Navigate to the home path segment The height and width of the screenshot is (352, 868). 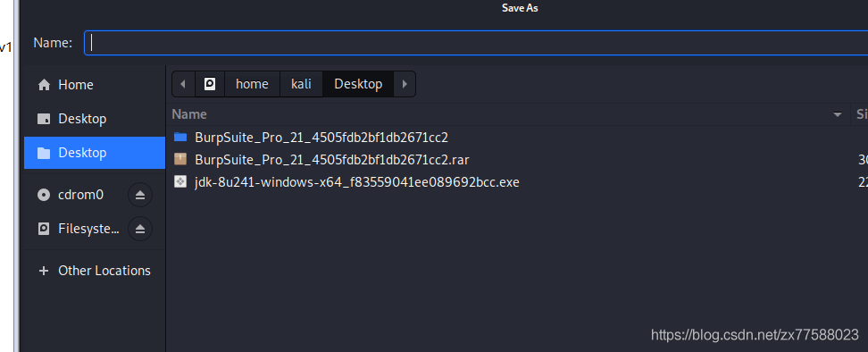[x=252, y=84]
